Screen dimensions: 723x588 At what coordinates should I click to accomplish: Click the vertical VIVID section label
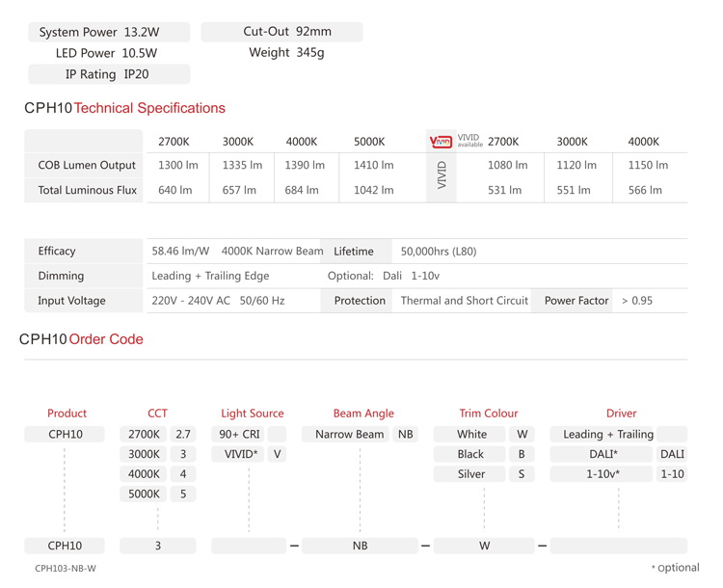pyautogui.click(x=442, y=175)
